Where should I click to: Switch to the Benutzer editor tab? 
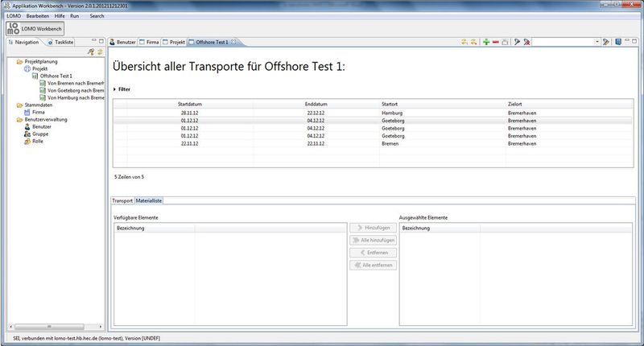122,42
